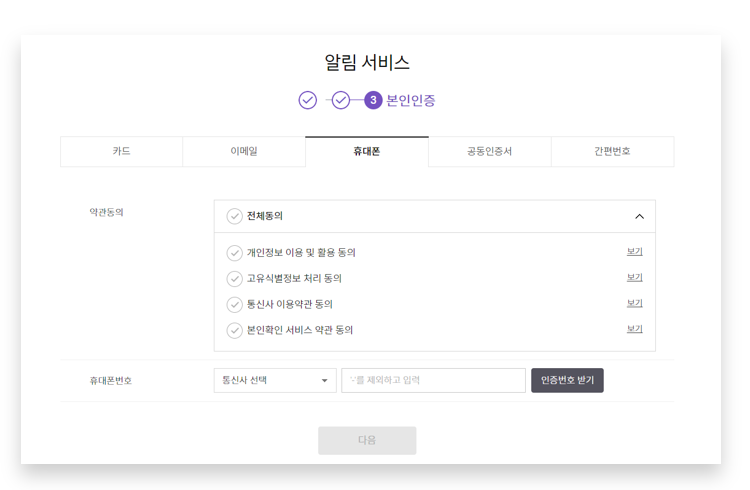Open 보기 link for 통신사 이용약관

point(634,304)
